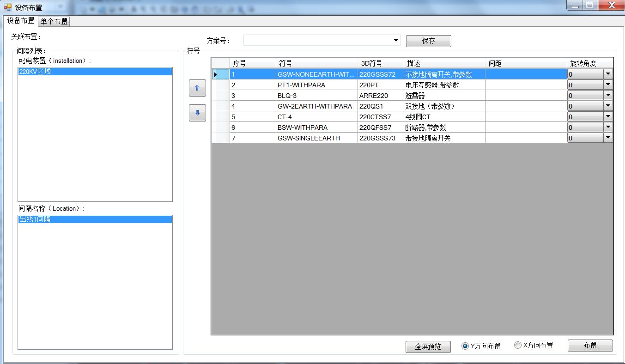This screenshot has width=625, height=364.
Task: Select the X方向布置 radio button
Action: pyautogui.click(x=518, y=345)
